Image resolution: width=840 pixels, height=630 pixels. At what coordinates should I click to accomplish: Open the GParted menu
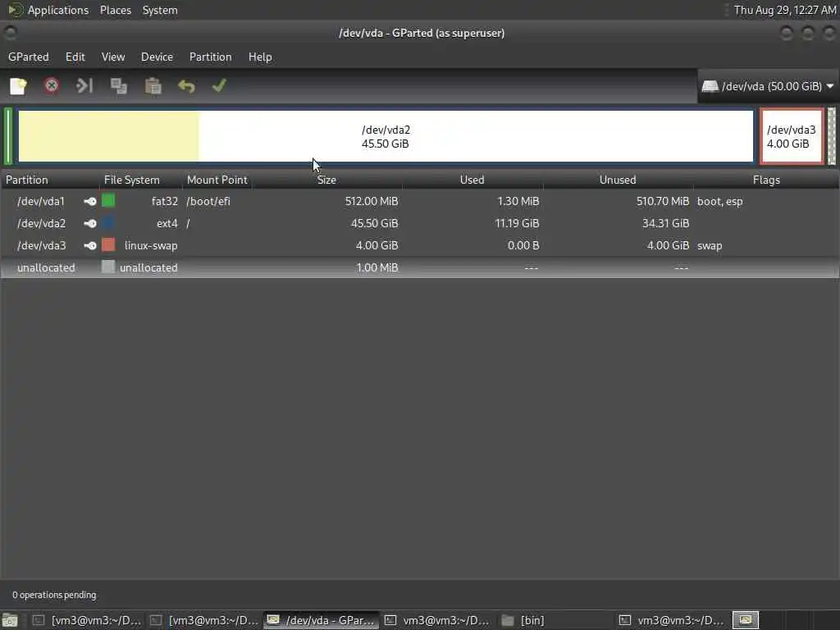click(29, 57)
